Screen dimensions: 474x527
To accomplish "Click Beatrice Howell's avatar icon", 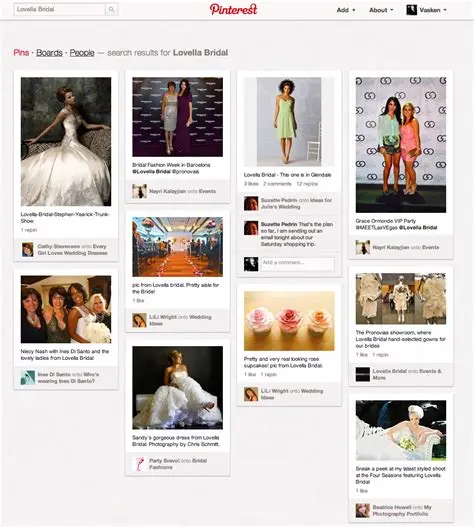I will click(x=362, y=511).
